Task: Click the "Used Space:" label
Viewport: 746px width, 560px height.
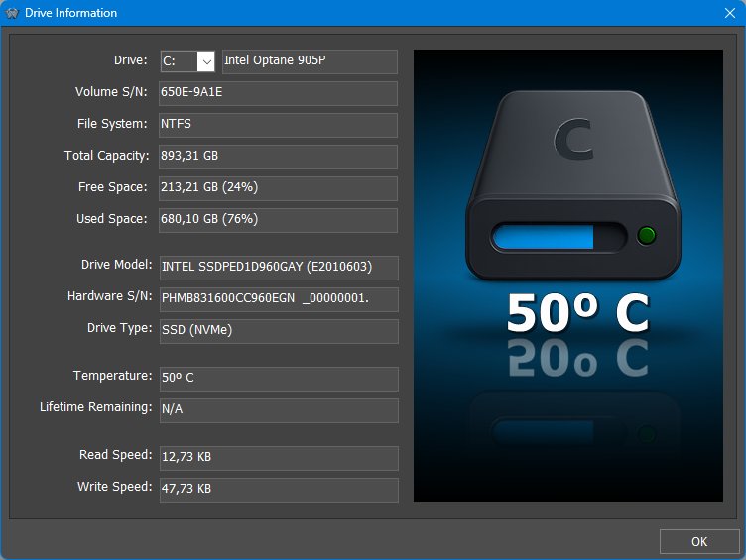Action: (112, 219)
